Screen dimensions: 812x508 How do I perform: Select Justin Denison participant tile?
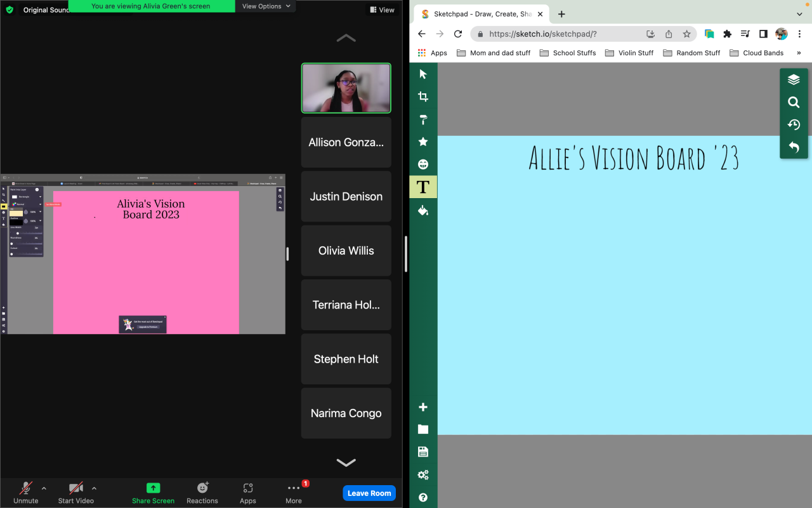pyautogui.click(x=346, y=197)
